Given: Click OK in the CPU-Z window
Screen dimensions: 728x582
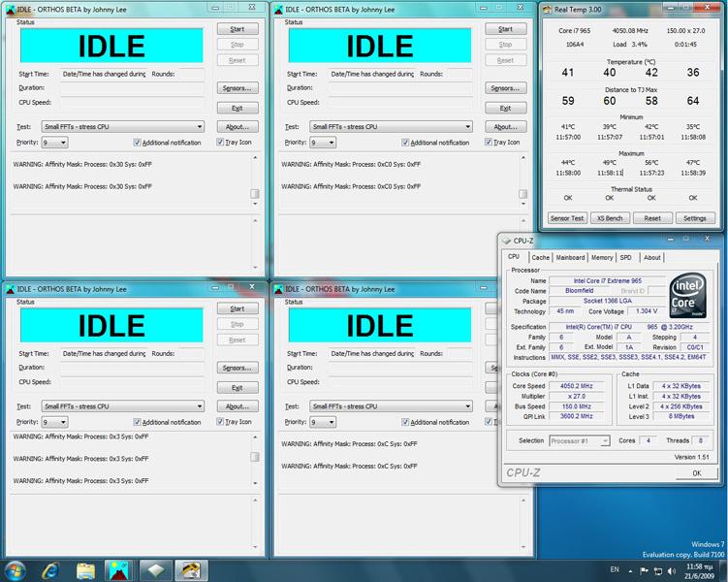Looking at the screenshot, I should pos(696,473).
